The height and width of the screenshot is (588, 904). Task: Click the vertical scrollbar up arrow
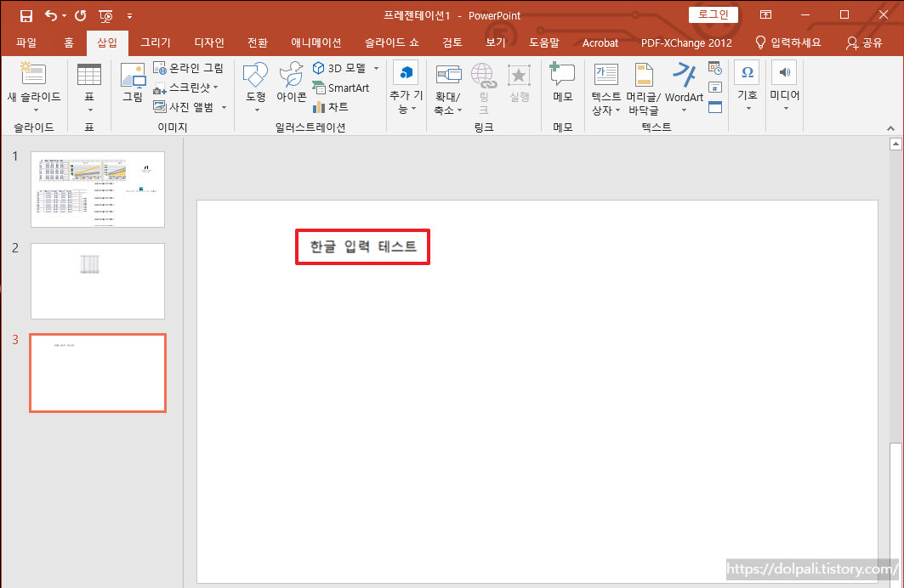pyautogui.click(x=895, y=144)
